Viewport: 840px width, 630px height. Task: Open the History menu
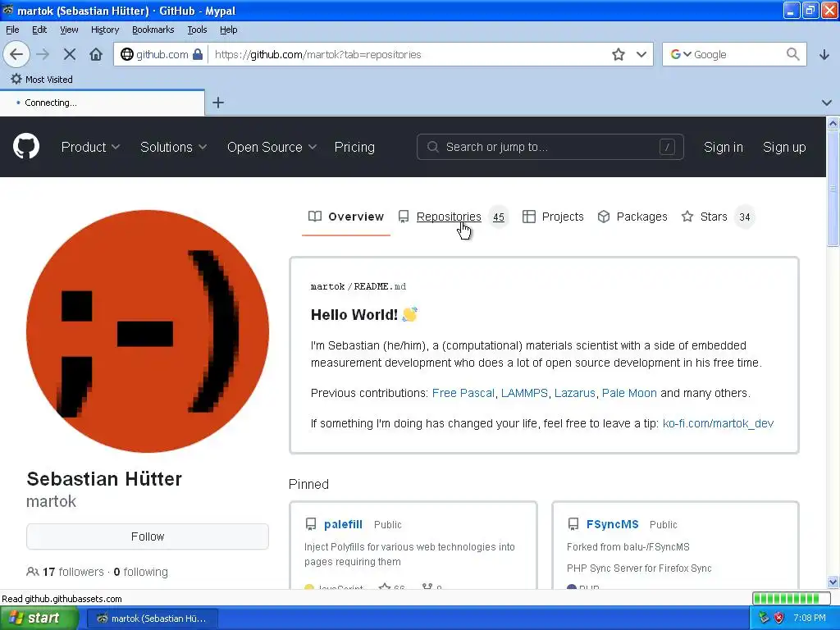(x=104, y=30)
